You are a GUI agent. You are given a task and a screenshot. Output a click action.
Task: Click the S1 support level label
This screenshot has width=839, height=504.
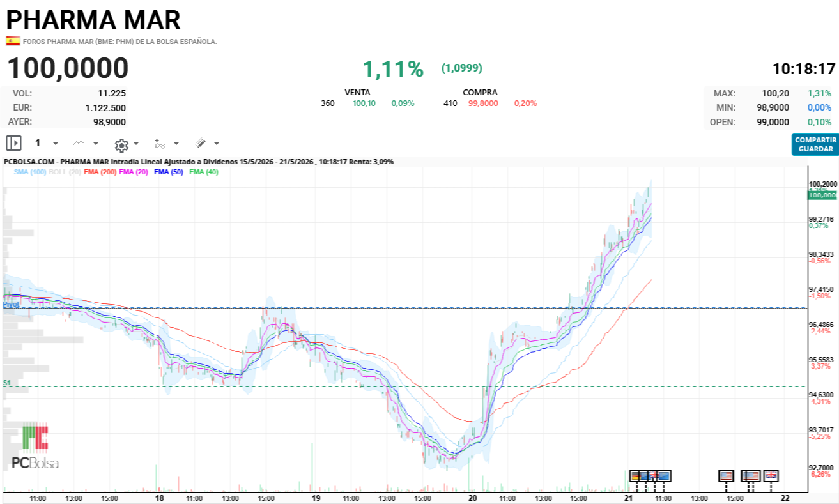[x=6, y=383]
